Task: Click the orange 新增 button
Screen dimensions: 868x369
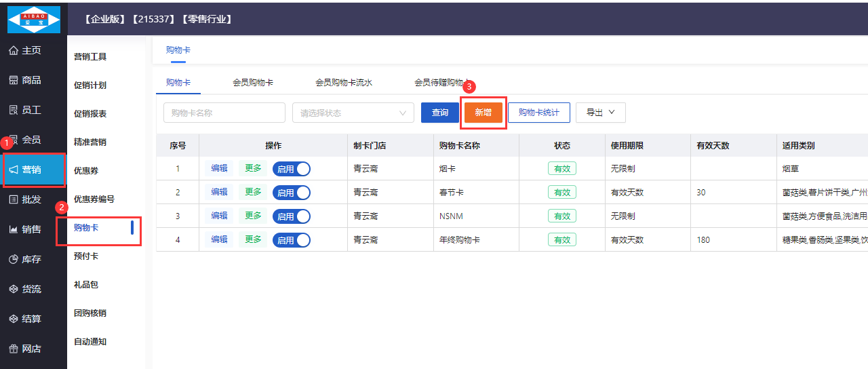Action: [483, 113]
